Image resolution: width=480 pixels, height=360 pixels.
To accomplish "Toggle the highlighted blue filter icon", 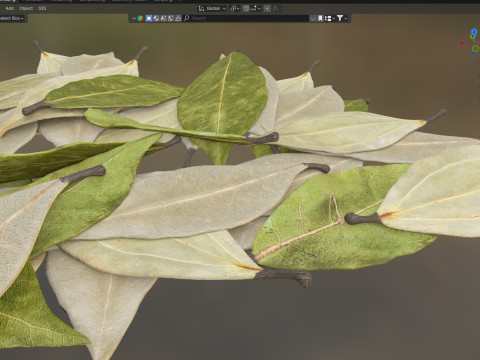I will pyautogui.click(x=149, y=18).
